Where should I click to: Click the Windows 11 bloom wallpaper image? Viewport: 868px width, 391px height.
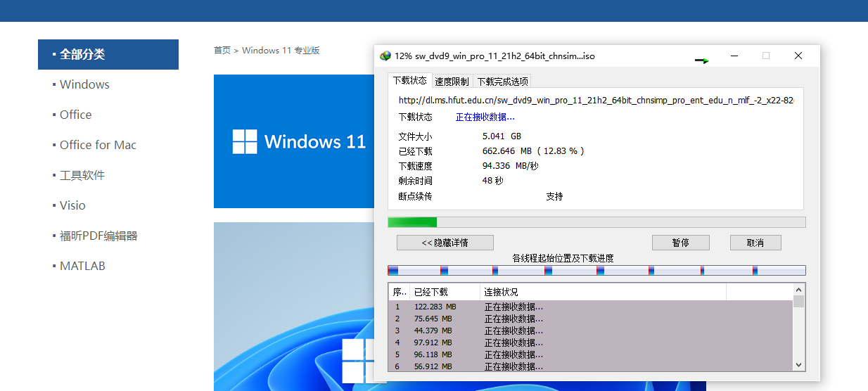294,307
